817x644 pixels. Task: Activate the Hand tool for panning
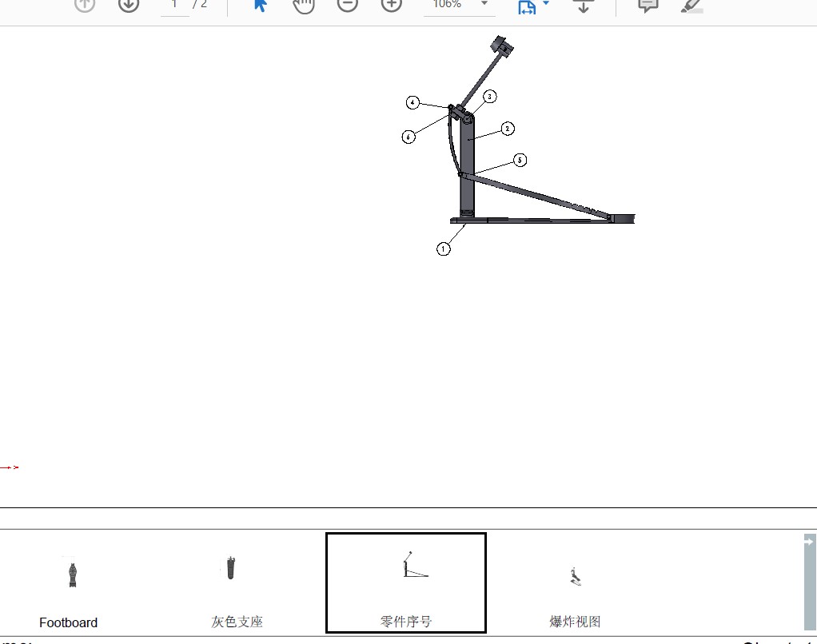[x=304, y=5]
